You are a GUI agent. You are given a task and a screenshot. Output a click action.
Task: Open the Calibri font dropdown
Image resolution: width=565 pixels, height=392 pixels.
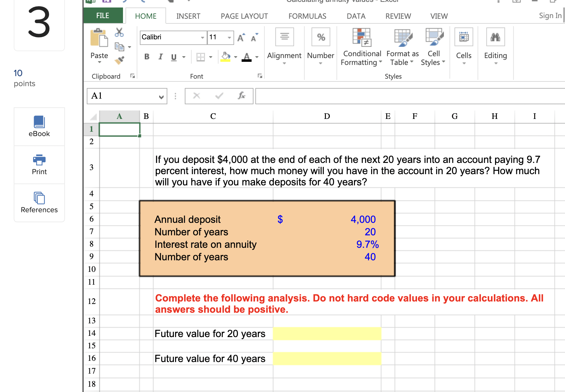(x=202, y=37)
